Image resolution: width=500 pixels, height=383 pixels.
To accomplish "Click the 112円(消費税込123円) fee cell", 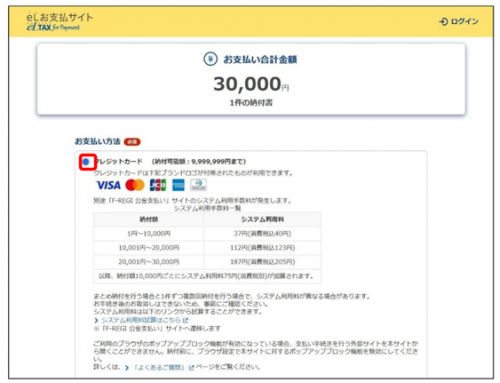I will (x=262, y=248).
